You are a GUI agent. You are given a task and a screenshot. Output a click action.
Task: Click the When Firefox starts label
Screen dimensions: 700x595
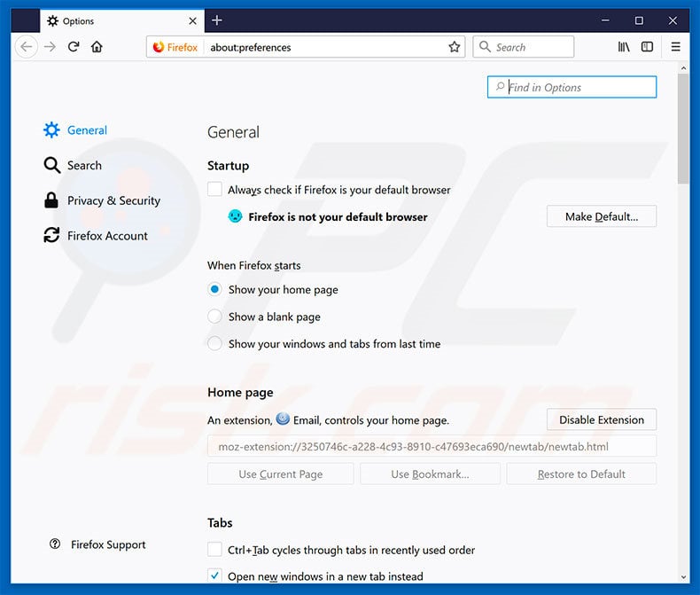(254, 266)
